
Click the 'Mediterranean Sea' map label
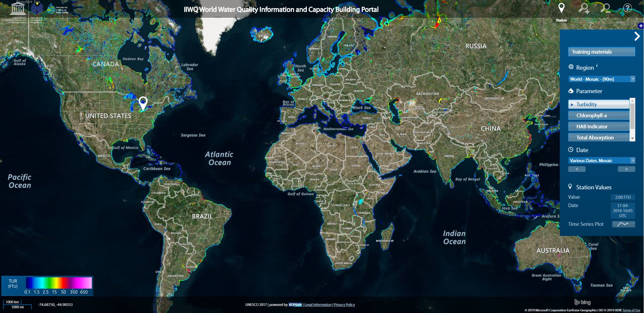click(338, 129)
